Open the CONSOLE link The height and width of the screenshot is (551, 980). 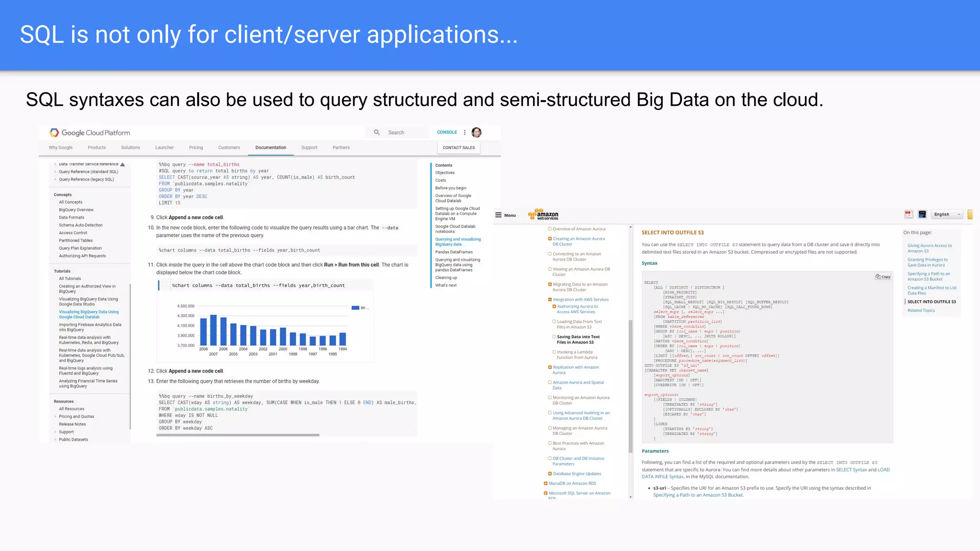447,132
